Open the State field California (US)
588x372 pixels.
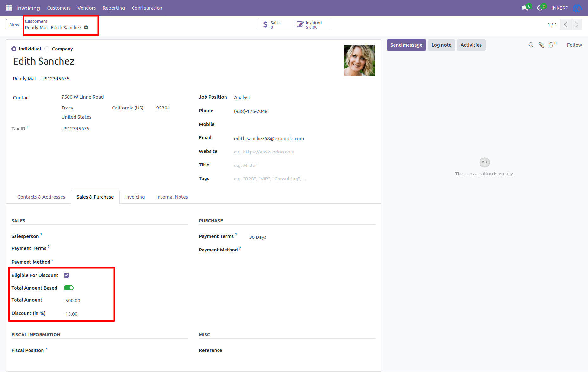point(128,108)
